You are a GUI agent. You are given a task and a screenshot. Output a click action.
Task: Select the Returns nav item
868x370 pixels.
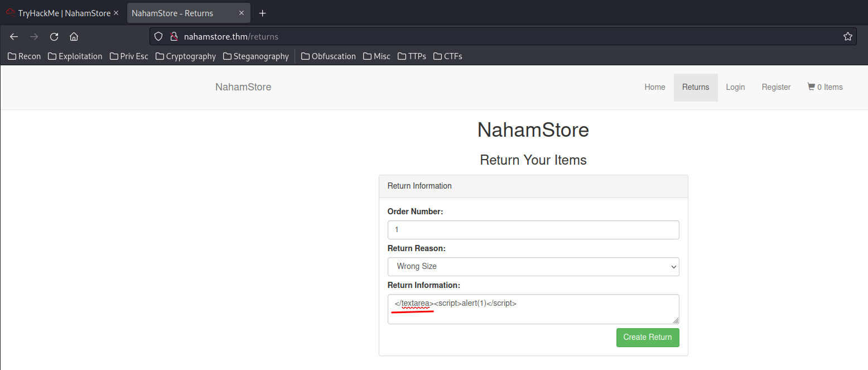pyautogui.click(x=696, y=87)
